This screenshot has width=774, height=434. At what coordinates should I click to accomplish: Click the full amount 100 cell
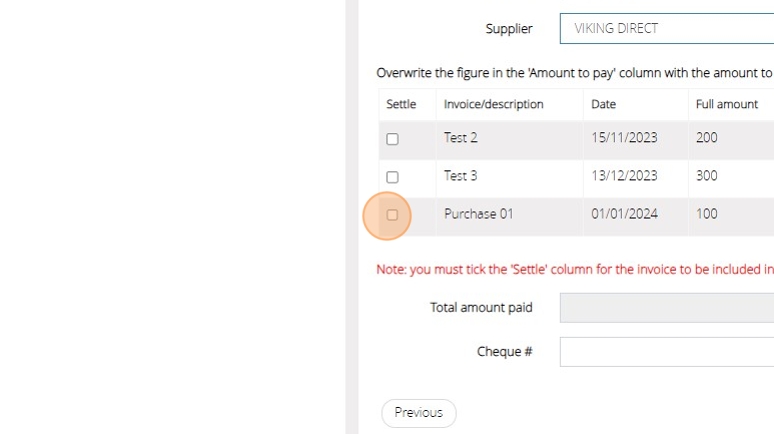[707, 214]
